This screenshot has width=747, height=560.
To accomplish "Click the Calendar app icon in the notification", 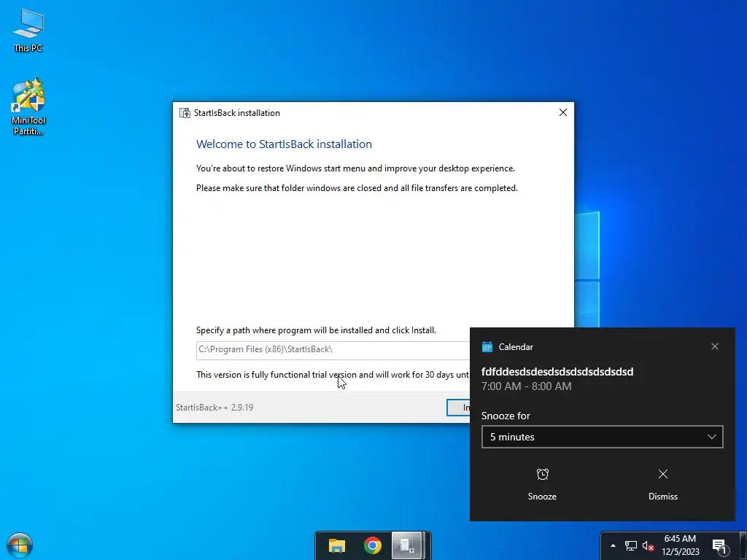I will pos(487,346).
